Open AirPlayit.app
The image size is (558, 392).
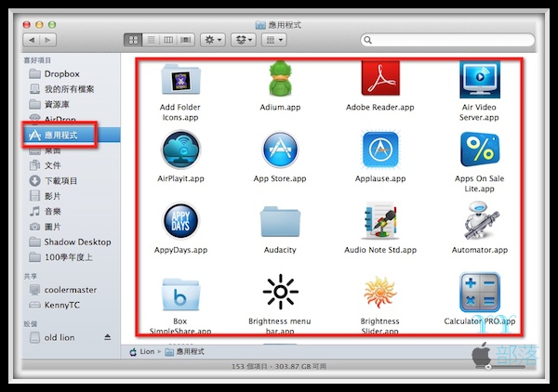(x=180, y=150)
